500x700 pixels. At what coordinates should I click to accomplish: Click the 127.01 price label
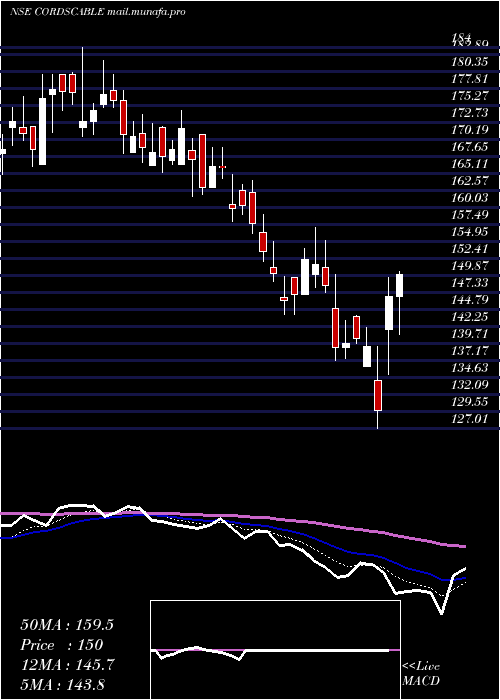pyautogui.click(x=470, y=418)
